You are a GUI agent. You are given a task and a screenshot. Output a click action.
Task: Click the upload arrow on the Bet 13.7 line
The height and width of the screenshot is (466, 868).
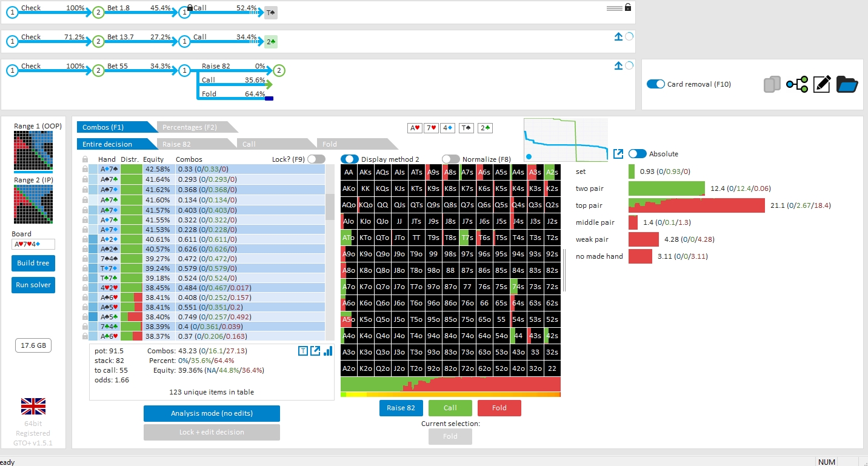pos(618,37)
